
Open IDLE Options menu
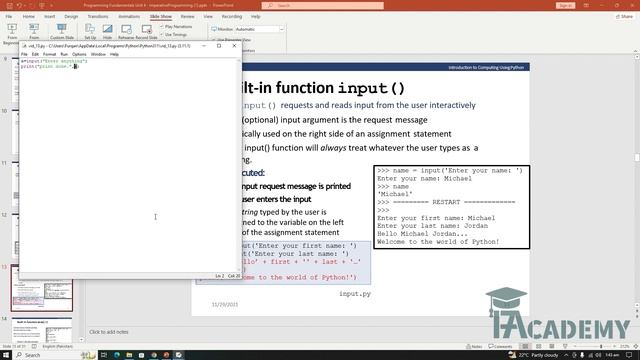pyautogui.click(x=79, y=54)
